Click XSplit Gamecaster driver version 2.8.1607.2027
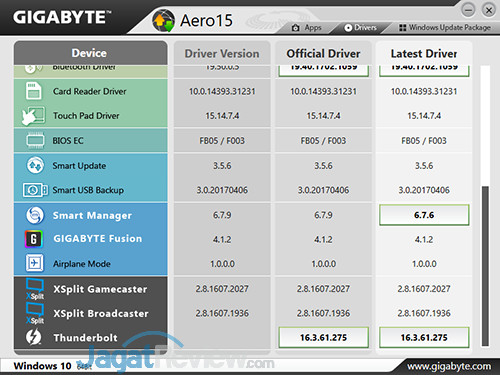 point(222,289)
